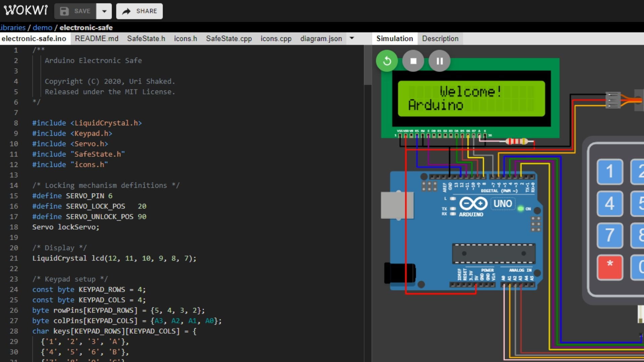Image resolution: width=644 pixels, height=362 pixels.
Task: Select the servo connector plug
Action: [x=613, y=100]
